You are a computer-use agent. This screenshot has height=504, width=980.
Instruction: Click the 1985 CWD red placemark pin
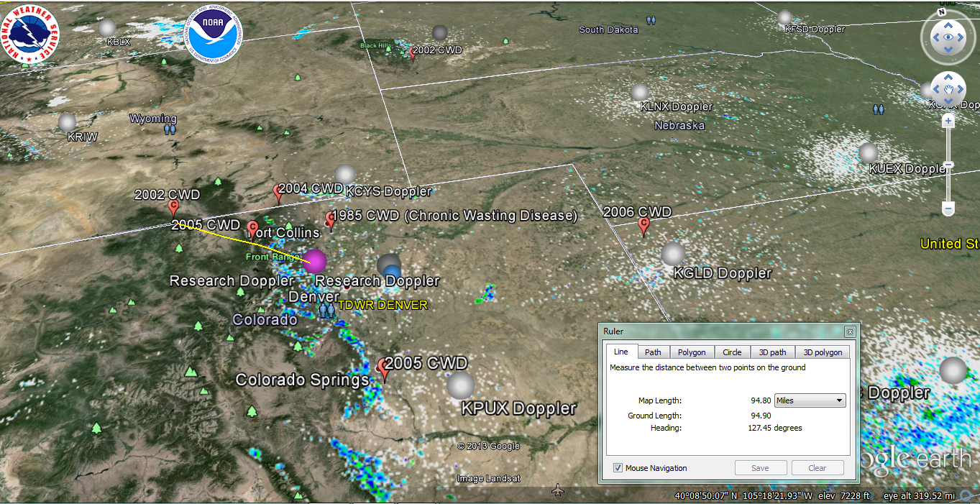pos(331,219)
